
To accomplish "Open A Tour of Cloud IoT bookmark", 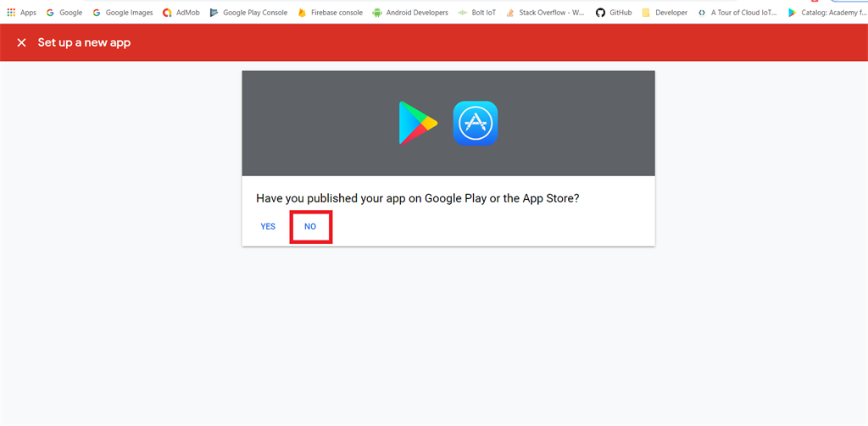I will [x=737, y=12].
